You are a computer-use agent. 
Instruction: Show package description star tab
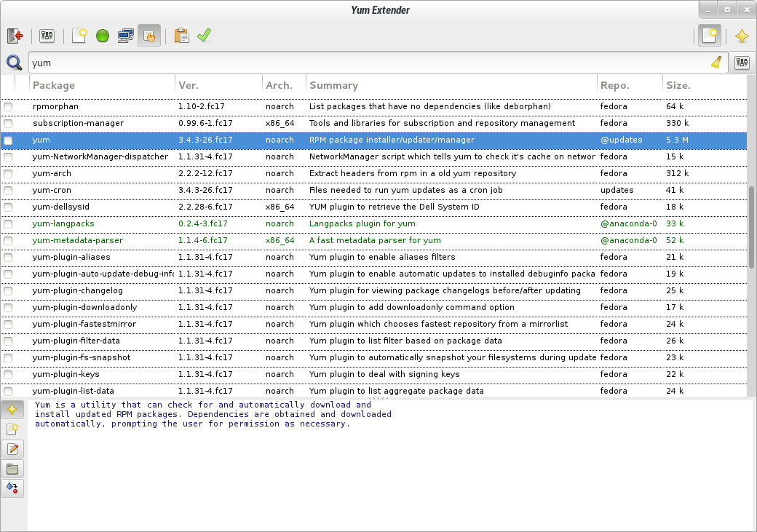coord(12,410)
